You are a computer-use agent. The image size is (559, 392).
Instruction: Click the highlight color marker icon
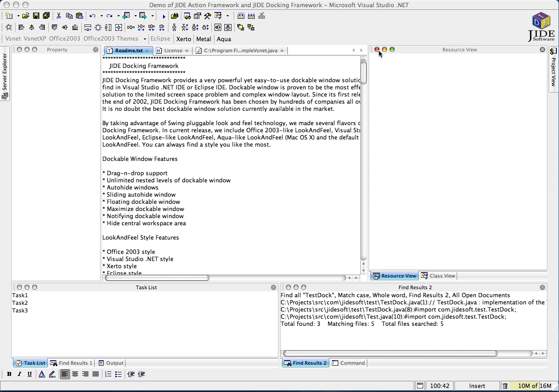point(52,374)
